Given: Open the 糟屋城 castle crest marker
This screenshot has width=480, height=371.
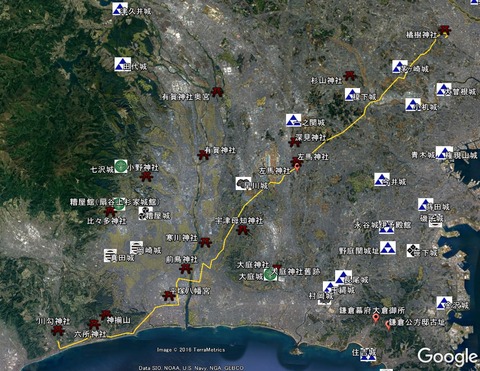Looking at the screenshot, I should point(145,213).
